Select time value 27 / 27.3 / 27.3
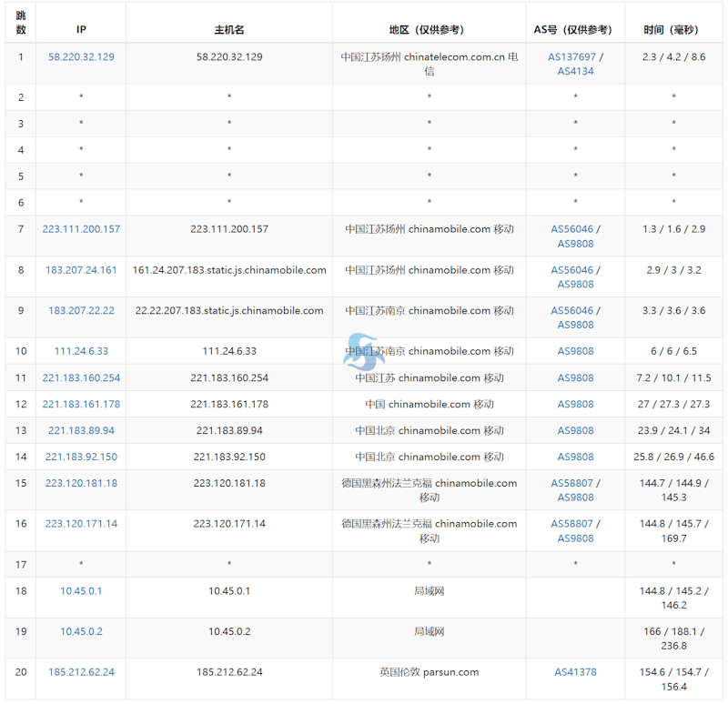Screen dimensions: 728x704 [x=673, y=404]
